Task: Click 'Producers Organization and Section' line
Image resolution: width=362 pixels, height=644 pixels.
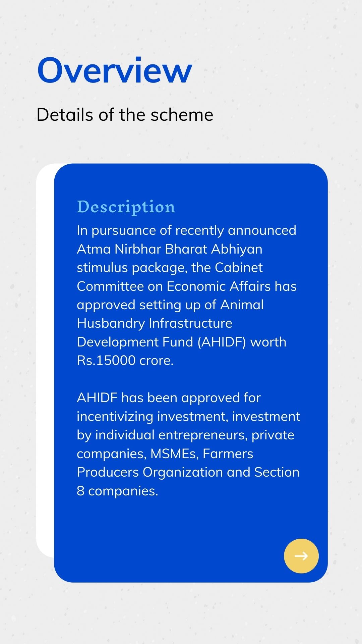Action: (188, 472)
